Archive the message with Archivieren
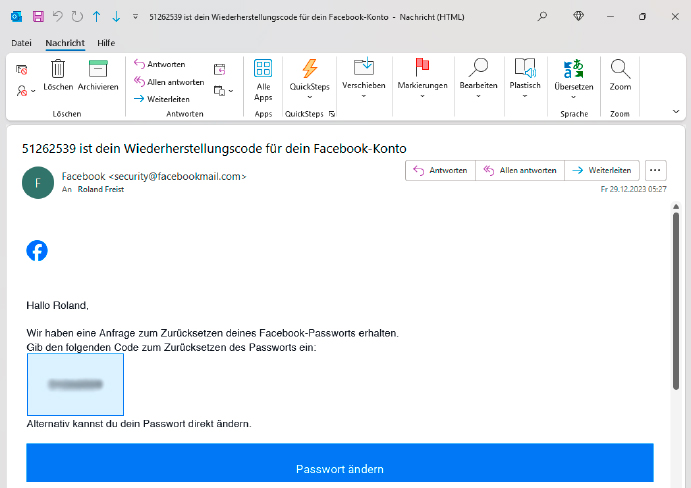This screenshot has width=691, height=488. [x=98, y=75]
